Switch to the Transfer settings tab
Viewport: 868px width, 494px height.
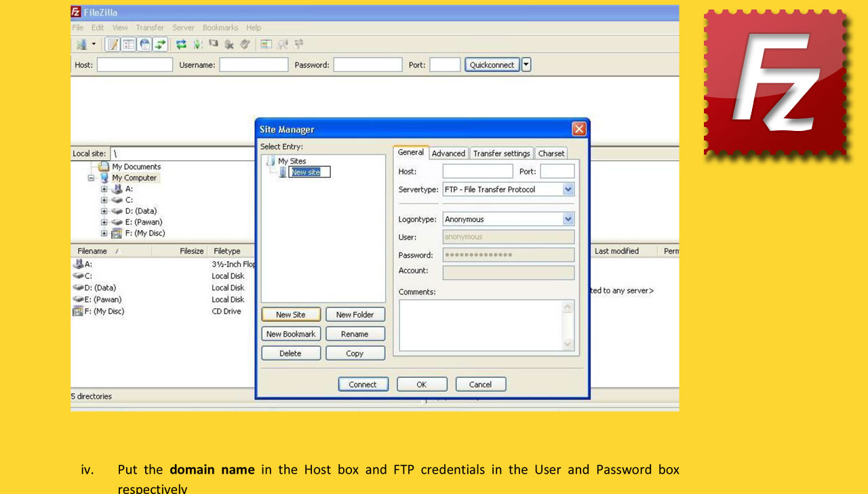click(502, 153)
